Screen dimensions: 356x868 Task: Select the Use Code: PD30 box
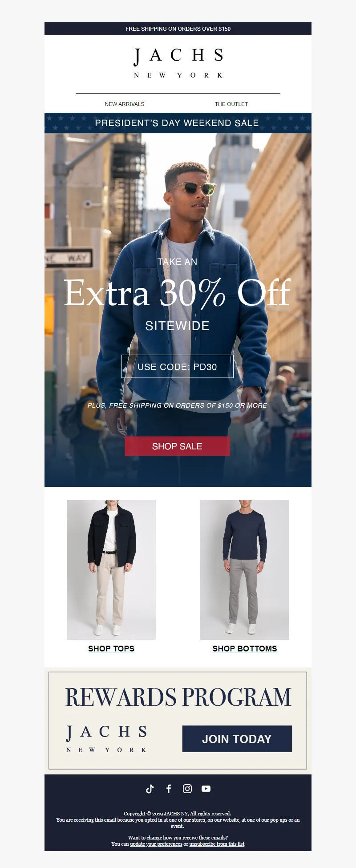(177, 366)
